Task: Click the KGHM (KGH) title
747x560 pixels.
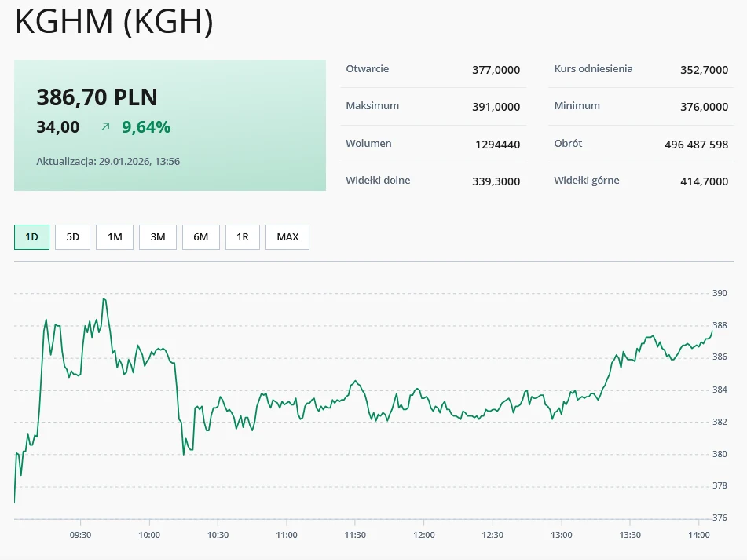Action: 114,21
